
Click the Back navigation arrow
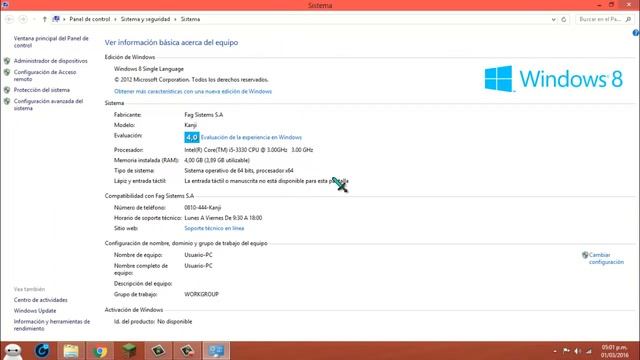(x=9, y=19)
